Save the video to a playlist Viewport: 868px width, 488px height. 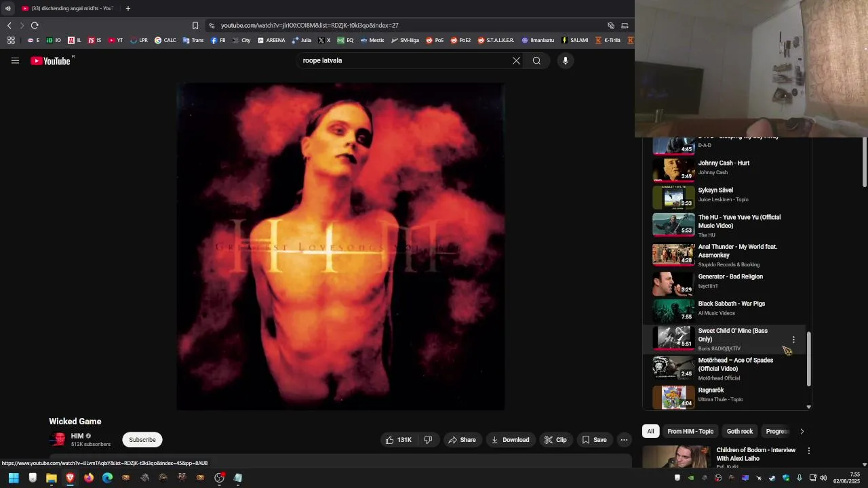click(x=594, y=440)
